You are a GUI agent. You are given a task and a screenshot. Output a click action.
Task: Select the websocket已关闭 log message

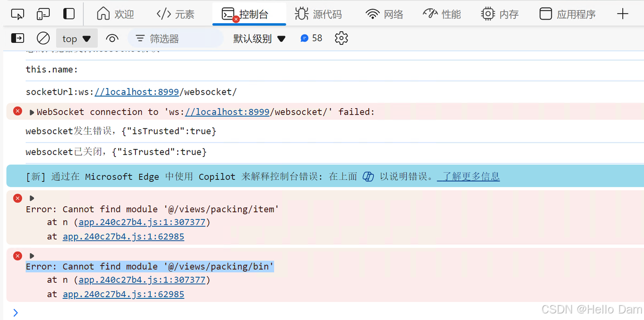click(x=116, y=152)
